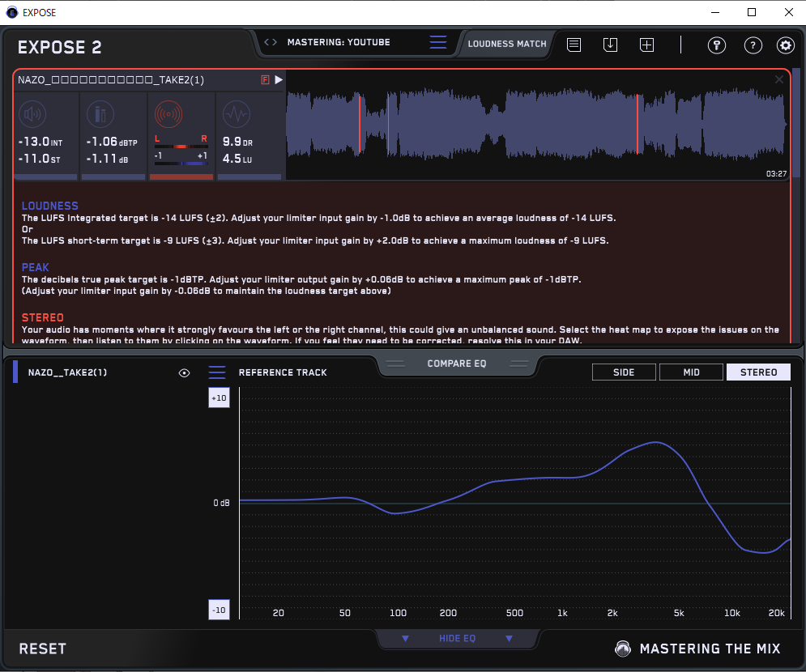
Task: Click the Compare EQ tab
Action: [456, 364]
